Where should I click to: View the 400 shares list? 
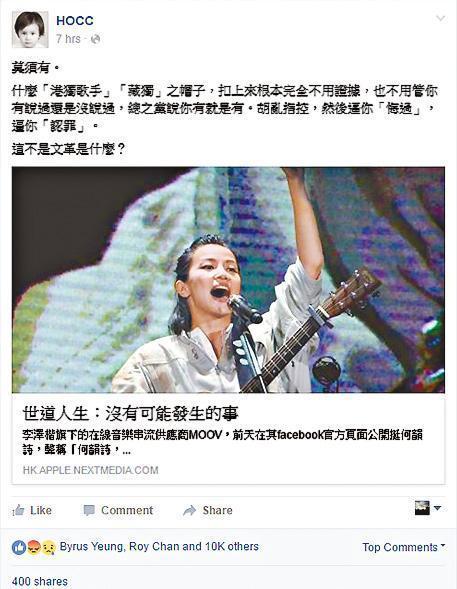[40, 581]
